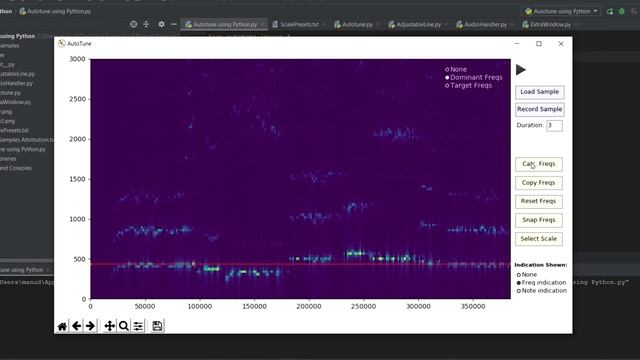This screenshot has height=360, width=640.
Task: Click the AutoTune window title icon
Action: [x=62, y=44]
